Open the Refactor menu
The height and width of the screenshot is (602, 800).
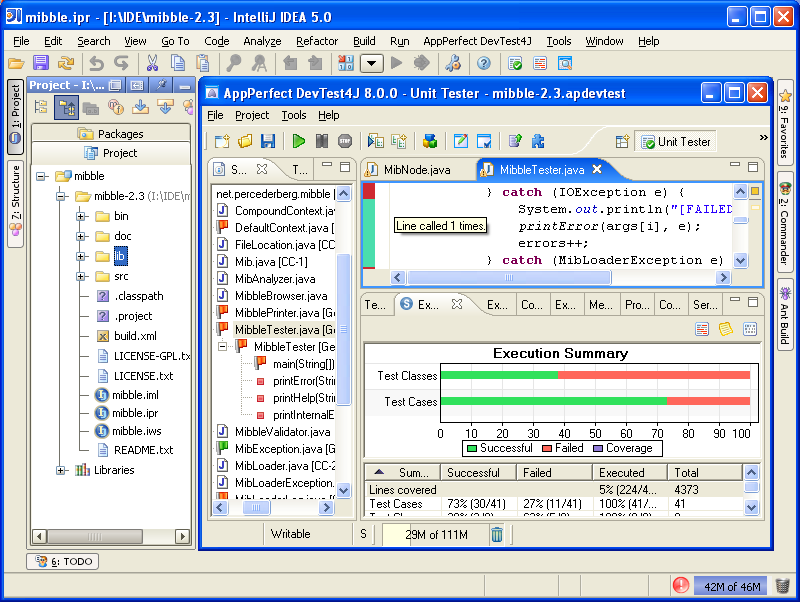[317, 41]
